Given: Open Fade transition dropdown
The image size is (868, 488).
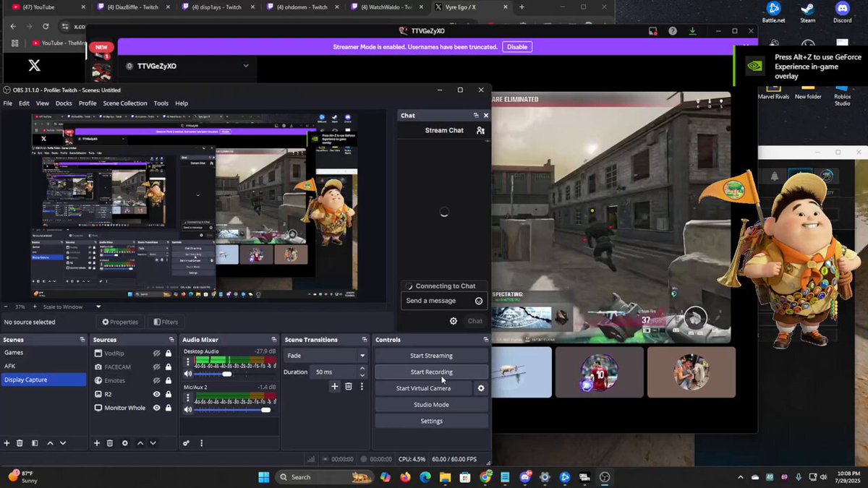Looking at the screenshot, I should (325, 356).
